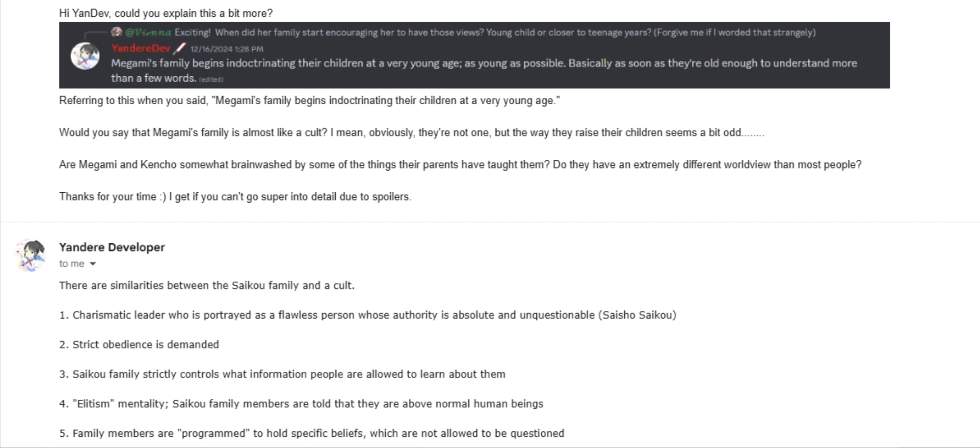
Task: Click the 12/16/2024 1:28 PM timestamp
Action: coord(226,49)
